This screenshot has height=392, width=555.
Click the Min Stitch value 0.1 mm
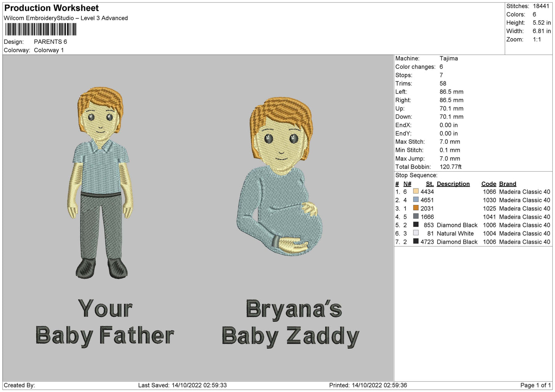pos(450,150)
